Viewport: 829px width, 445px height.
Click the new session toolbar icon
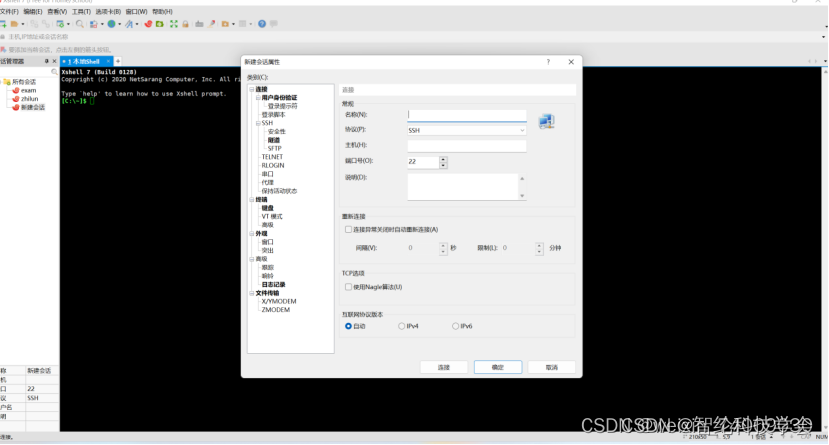click(4, 23)
